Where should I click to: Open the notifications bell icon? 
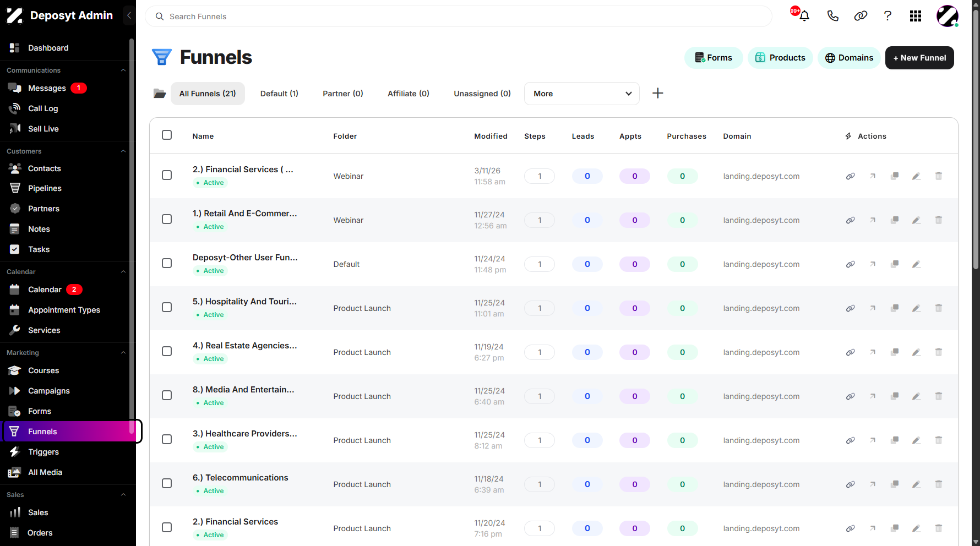tap(804, 16)
